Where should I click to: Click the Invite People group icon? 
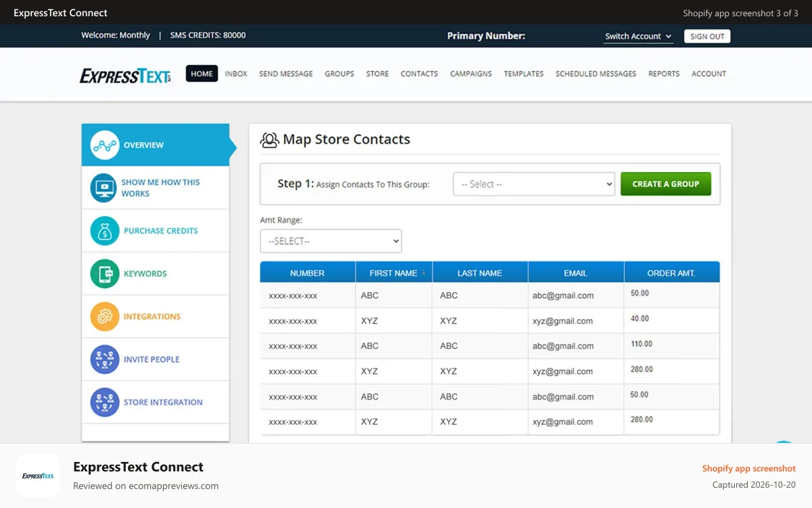(x=104, y=360)
